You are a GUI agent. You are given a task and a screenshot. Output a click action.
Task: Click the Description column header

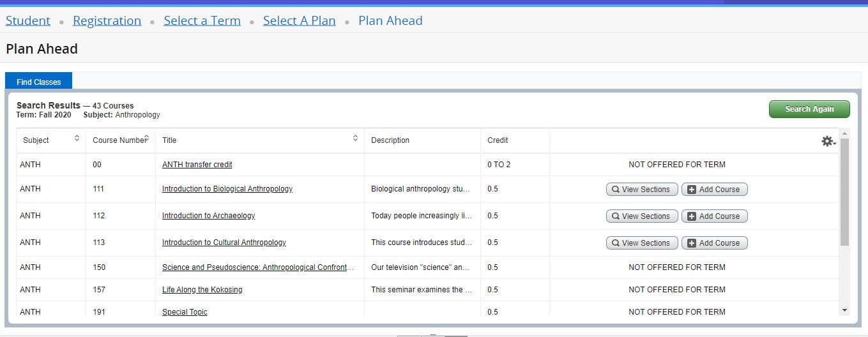click(390, 140)
